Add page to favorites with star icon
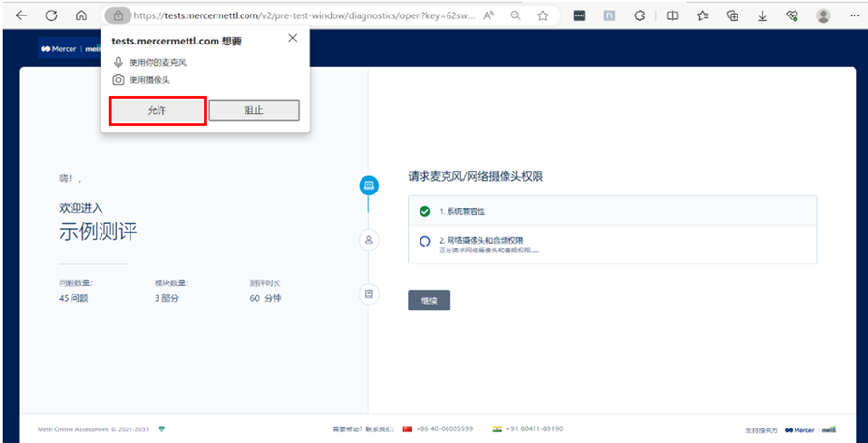868x443 pixels. (x=543, y=15)
